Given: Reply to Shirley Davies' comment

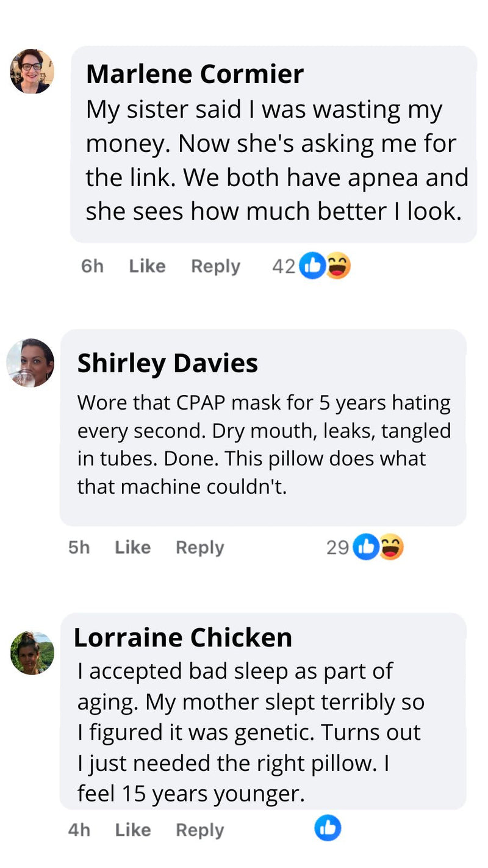Looking at the screenshot, I should [199, 548].
